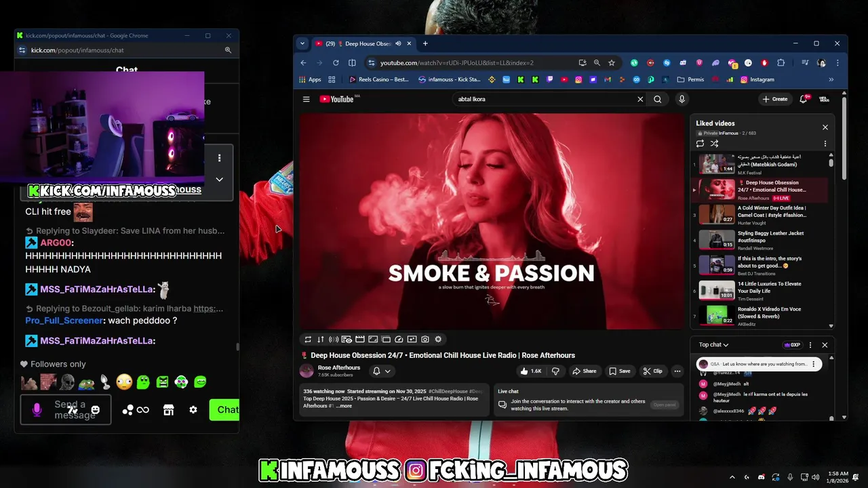This screenshot has width=868, height=488.
Task: Open the Rose Afterhours channel name link
Action: coord(339,367)
